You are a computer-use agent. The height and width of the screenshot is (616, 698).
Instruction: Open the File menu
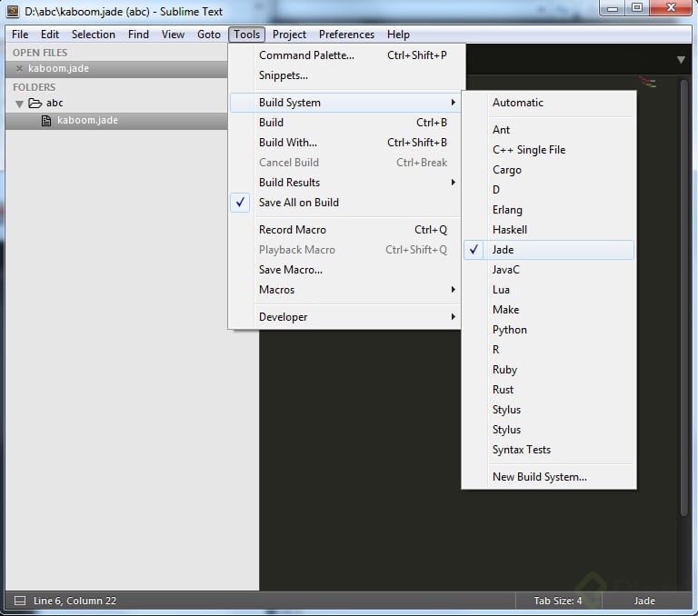click(20, 35)
